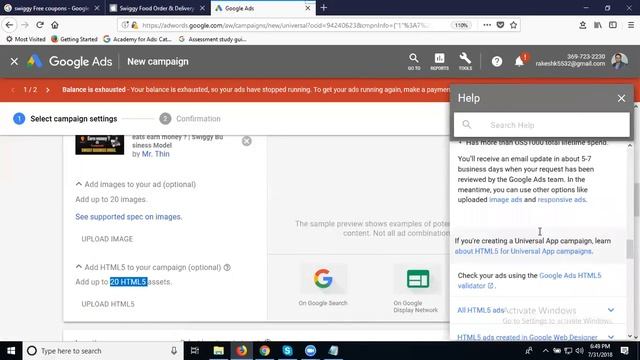Image resolution: width=640 pixels, height=360 pixels.
Task: Click the Windows taskbar search box
Action: click(103, 351)
